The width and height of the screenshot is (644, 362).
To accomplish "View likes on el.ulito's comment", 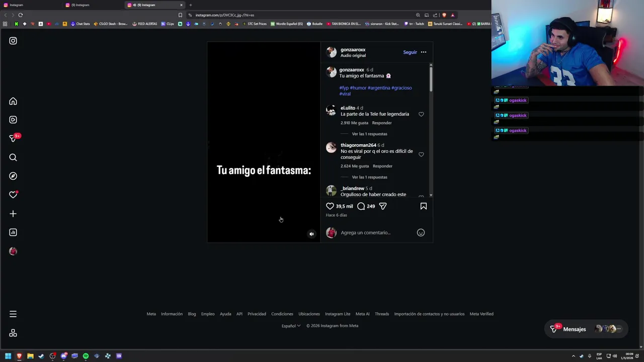I will coord(355,123).
